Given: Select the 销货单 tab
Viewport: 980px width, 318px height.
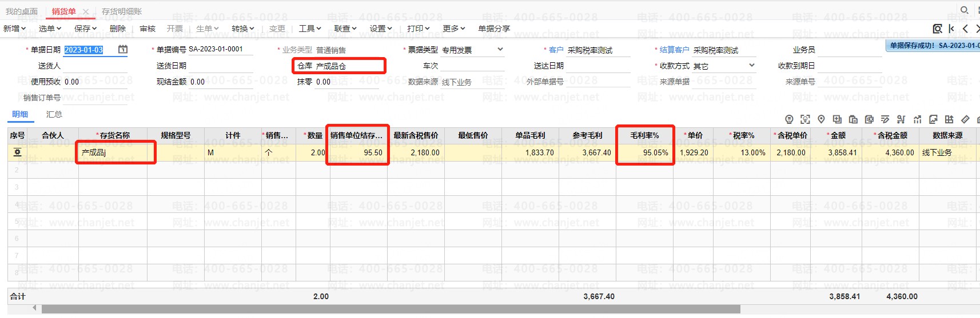Looking at the screenshot, I should click(63, 11).
